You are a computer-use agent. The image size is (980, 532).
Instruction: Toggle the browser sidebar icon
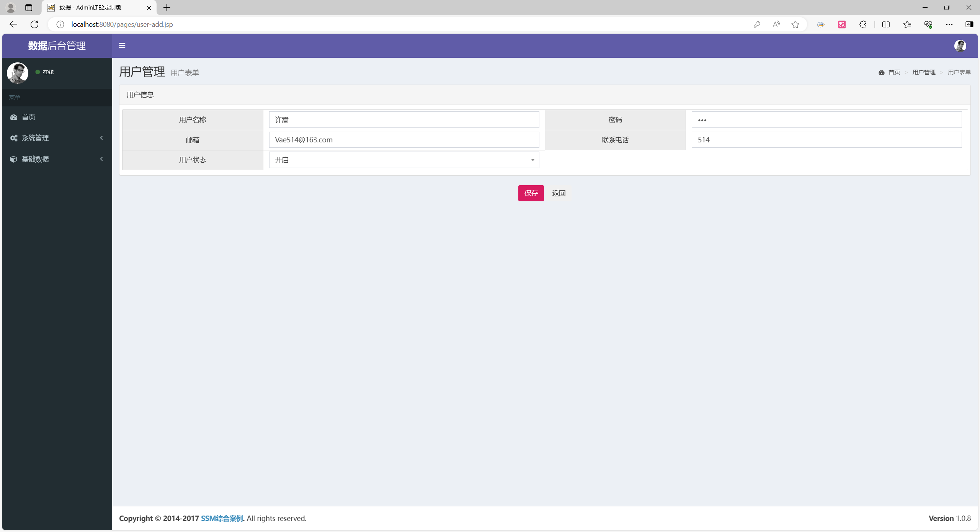(x=969, y=24)
